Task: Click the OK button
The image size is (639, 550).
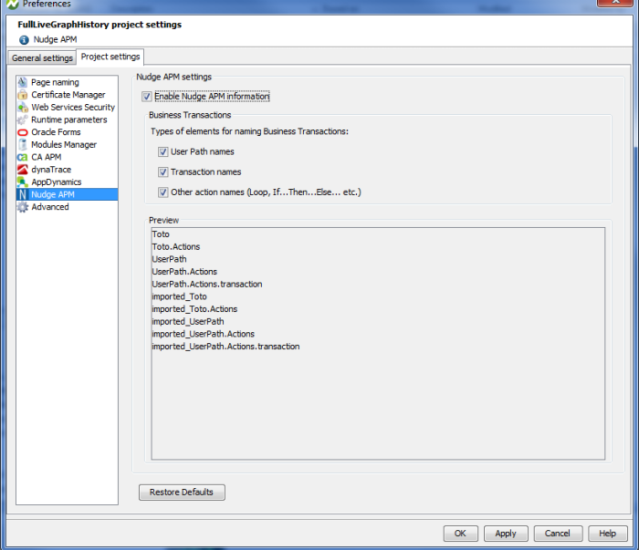Action: [x=461, y=534]
